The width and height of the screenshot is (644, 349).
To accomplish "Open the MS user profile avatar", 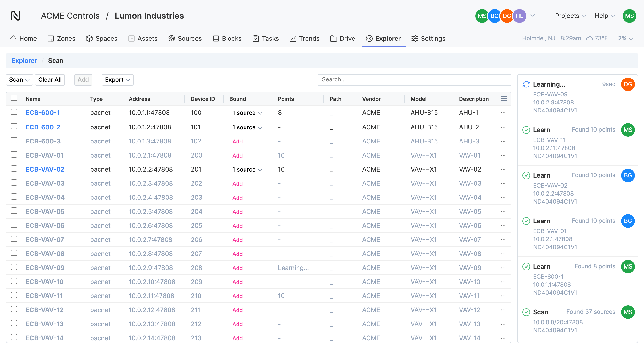I will (x=629, y=16).
